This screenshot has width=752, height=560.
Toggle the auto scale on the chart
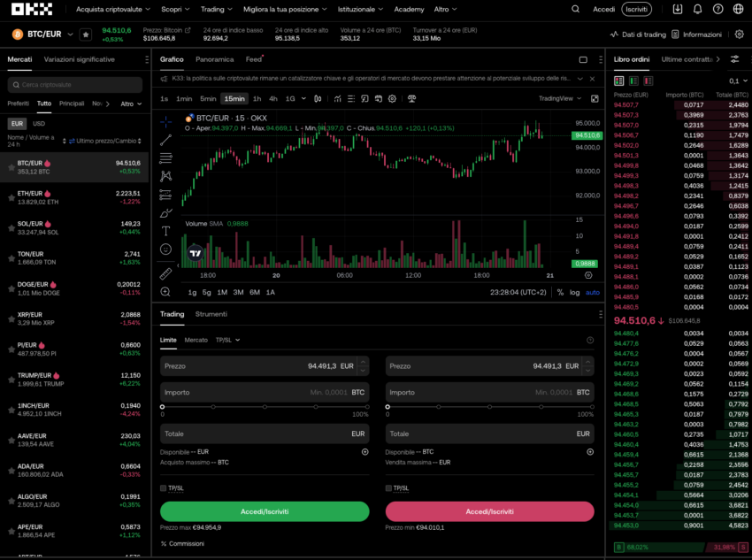click(x=592, y=293)
